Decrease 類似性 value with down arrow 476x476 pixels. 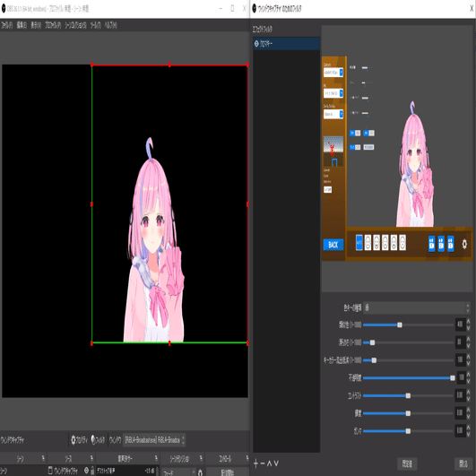pyautogui.click(x=469, y=328)
